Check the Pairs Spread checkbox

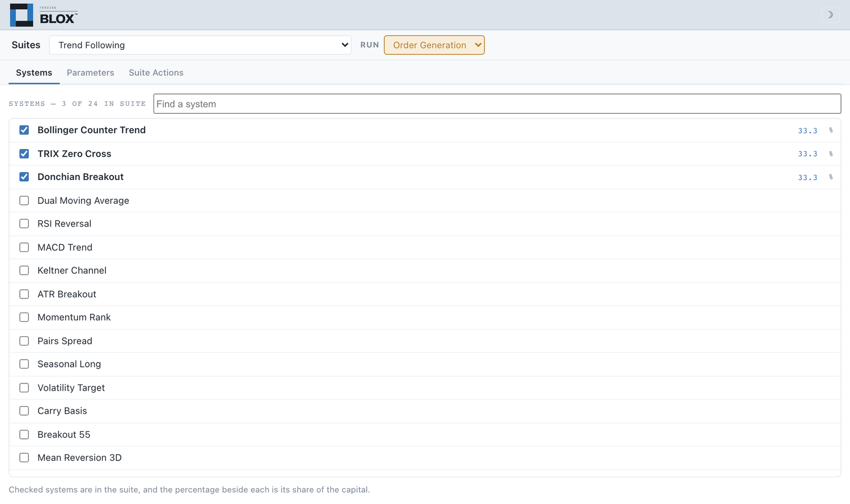24,341
